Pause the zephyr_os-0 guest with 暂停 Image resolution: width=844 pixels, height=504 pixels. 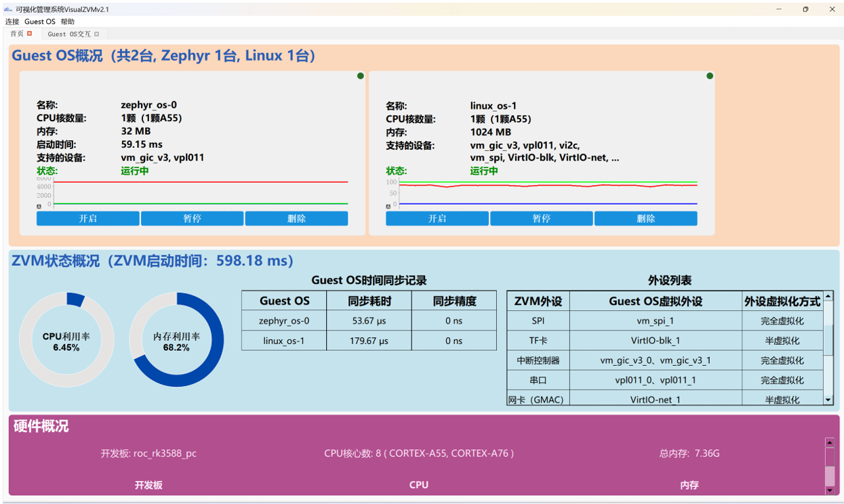(192, 219)
